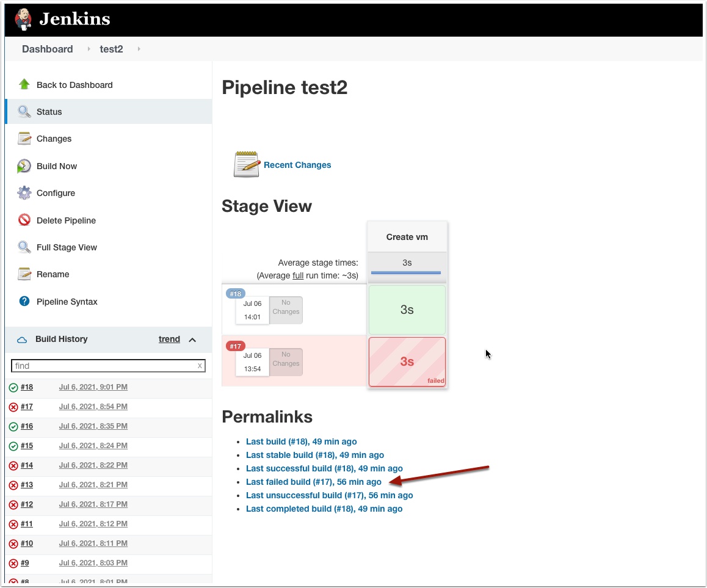Click the green success status icon for build #16
This screenshot has height=588, width=707.
coord(13,427)
